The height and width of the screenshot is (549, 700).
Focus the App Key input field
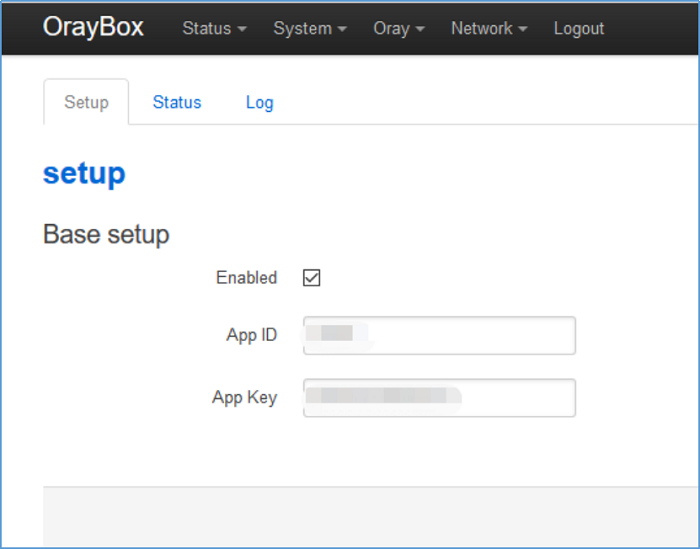click(x=439, y=398)
